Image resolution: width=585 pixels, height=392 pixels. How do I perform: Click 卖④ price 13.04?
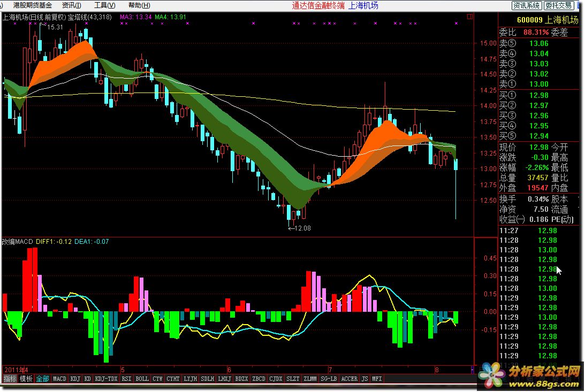pyautogui.click(x=539, y=53)
